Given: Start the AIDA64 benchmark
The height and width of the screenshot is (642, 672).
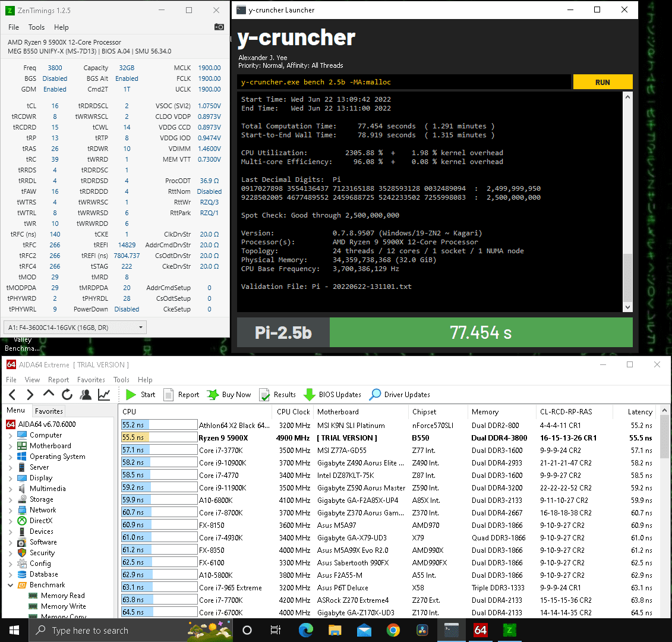Looking at the screenshot, I should pos(141,395).
